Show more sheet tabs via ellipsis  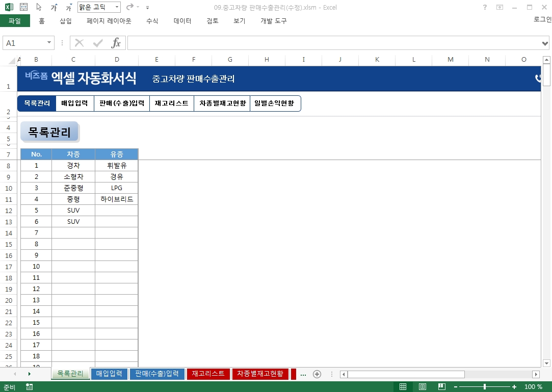coord(303,374)
